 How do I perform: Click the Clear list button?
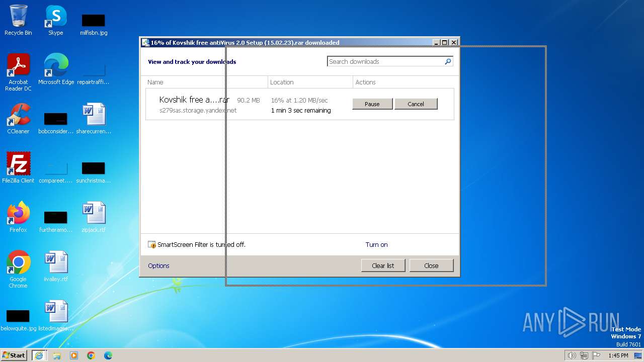[383, 265]
